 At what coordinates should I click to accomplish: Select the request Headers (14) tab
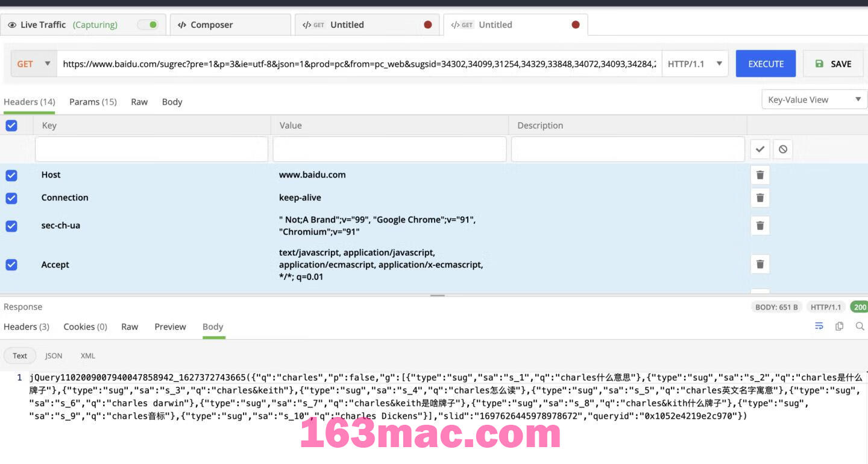point(30,101)
